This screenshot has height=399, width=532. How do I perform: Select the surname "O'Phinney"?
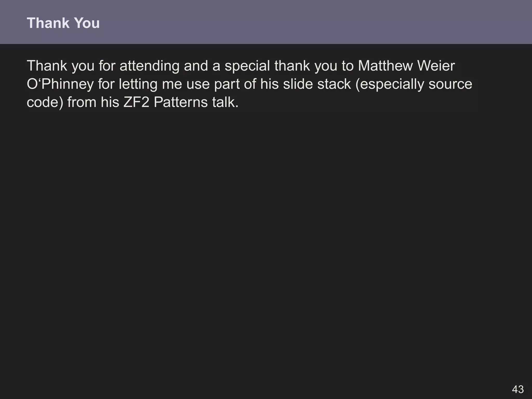(x=60, y=84)
